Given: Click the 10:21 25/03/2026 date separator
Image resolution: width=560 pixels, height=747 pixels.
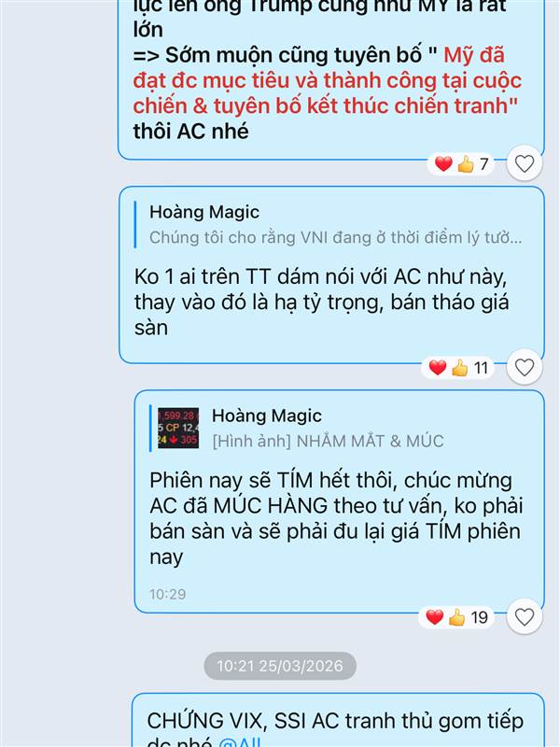Looking at the screenshot, I should pos(280,666).
